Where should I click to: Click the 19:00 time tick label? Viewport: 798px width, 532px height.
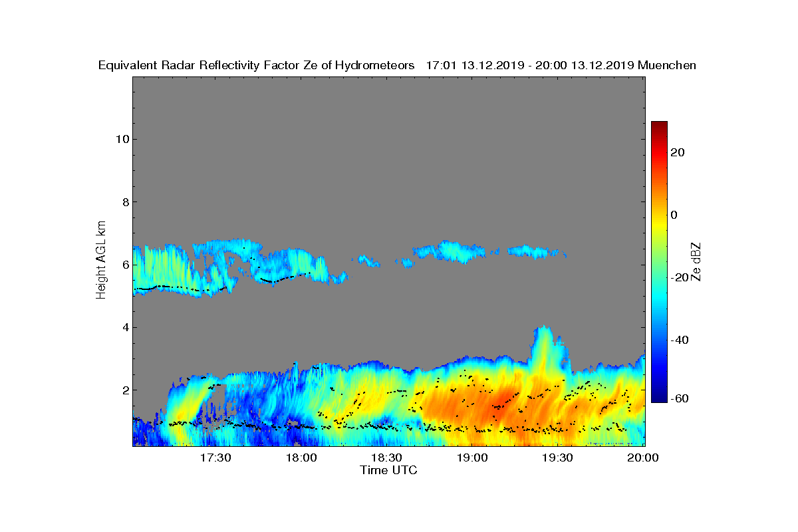click(x=472, y=458)
